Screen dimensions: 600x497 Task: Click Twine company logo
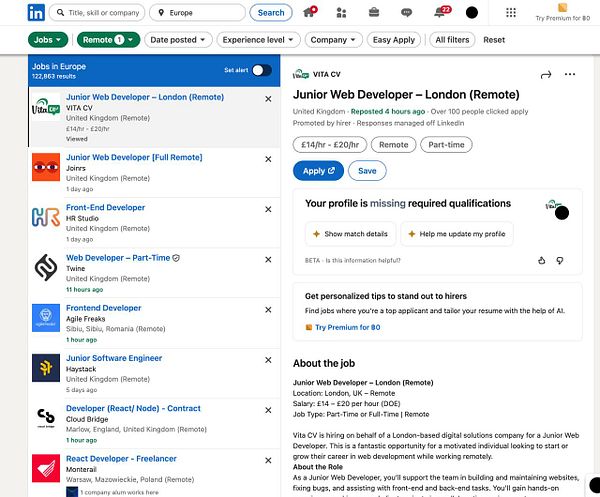(x=46, y=267)
